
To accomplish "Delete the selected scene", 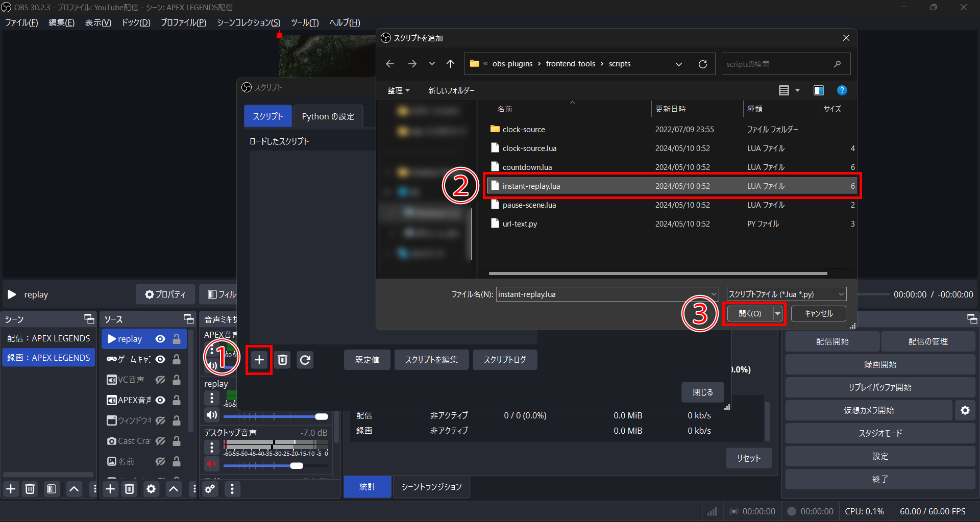I will click(x=30, y=489).
